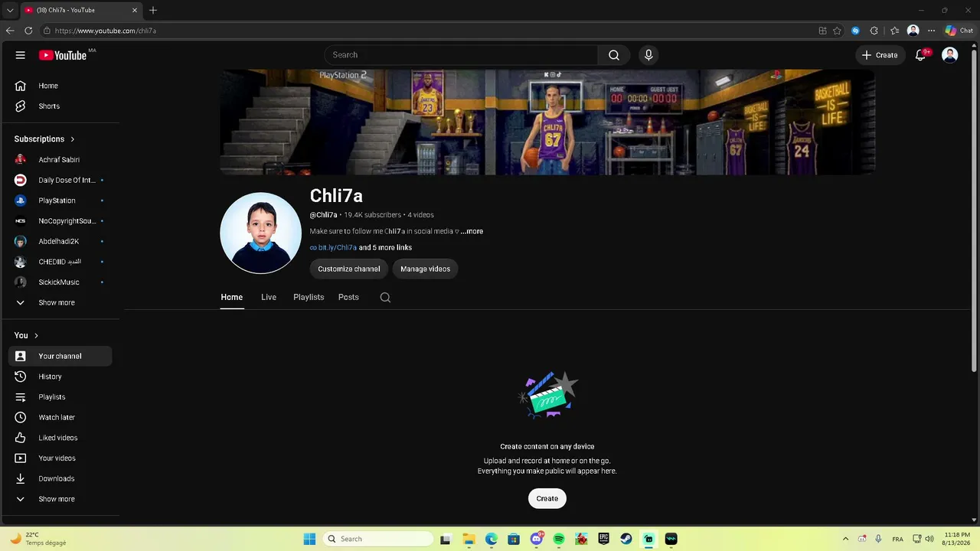Click the search magnifier button

[x=614, y=55]
